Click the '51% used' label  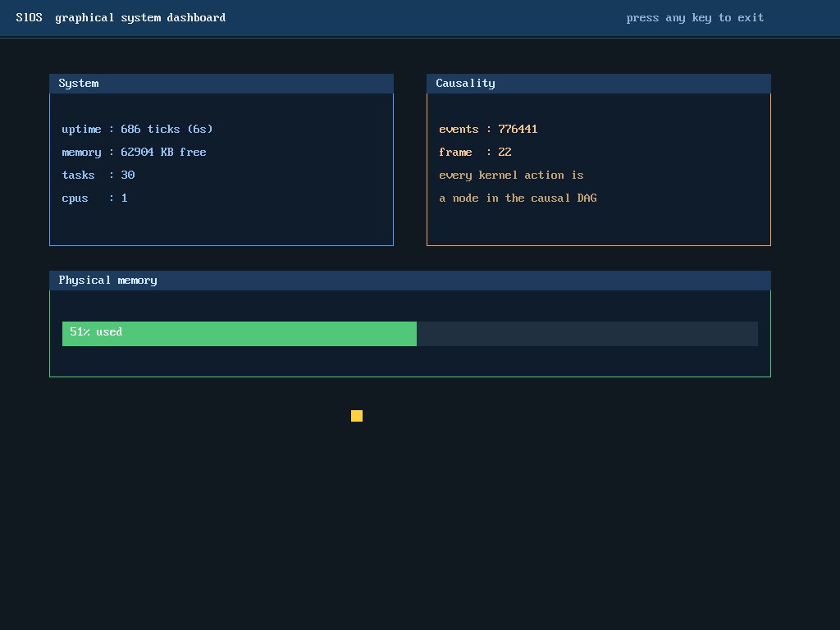click(x=96, y=332)
